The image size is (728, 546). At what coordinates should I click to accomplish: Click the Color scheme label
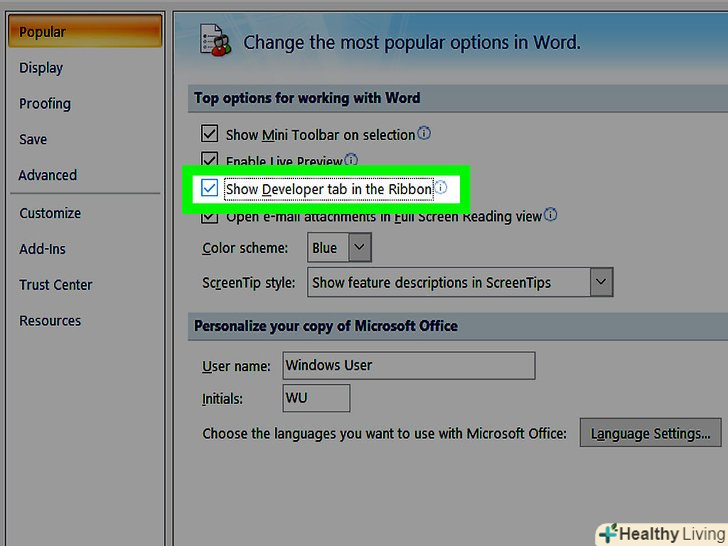point(245,248)
